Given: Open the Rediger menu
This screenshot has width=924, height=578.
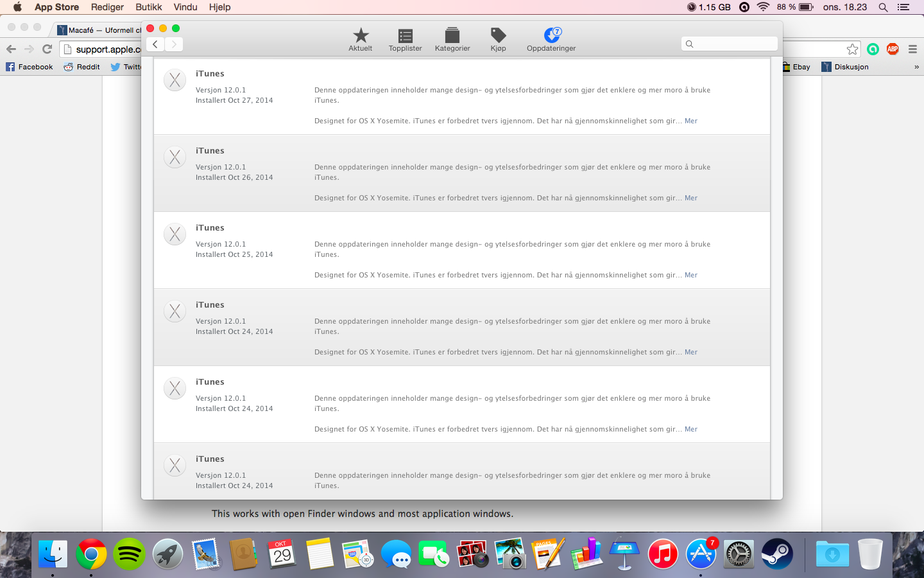Looking at the screenshot, I should coord(107,7).
